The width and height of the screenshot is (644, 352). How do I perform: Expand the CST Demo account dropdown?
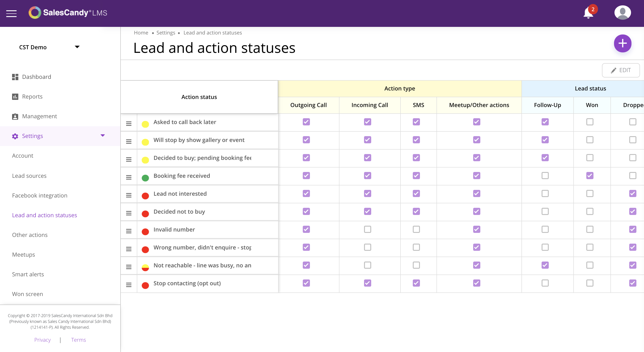(x=77, y=47)
